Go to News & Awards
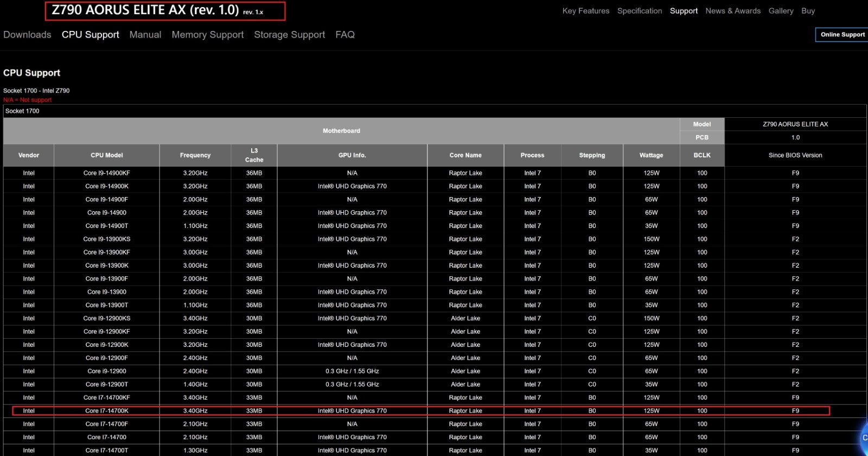 (733, 11)
